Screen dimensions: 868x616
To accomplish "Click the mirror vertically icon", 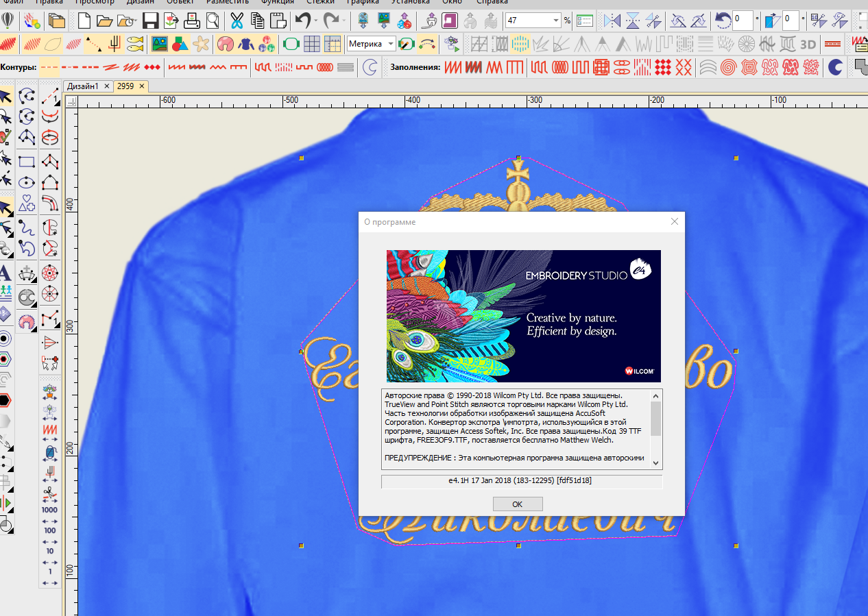I will pos(633,21).
